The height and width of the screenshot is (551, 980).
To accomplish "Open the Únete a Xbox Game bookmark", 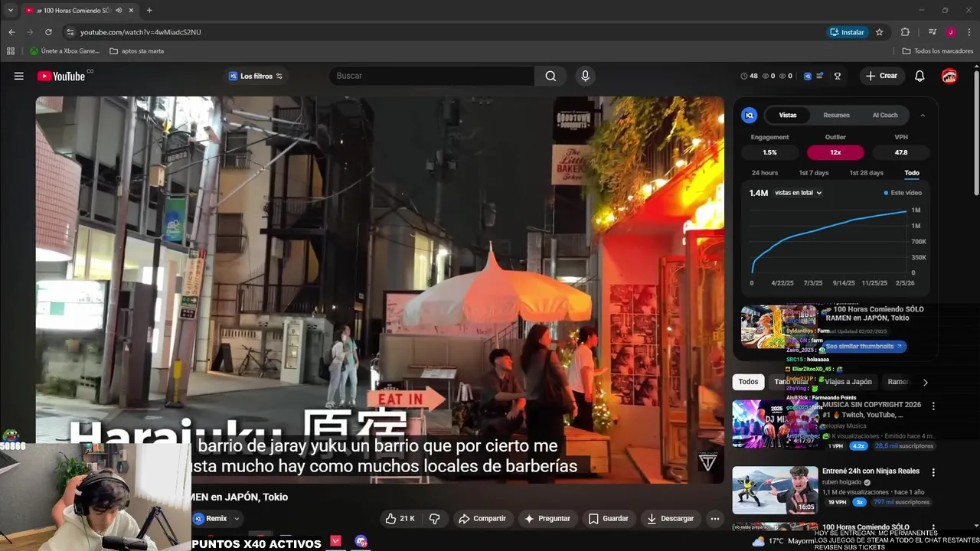I will click(65, 51).
